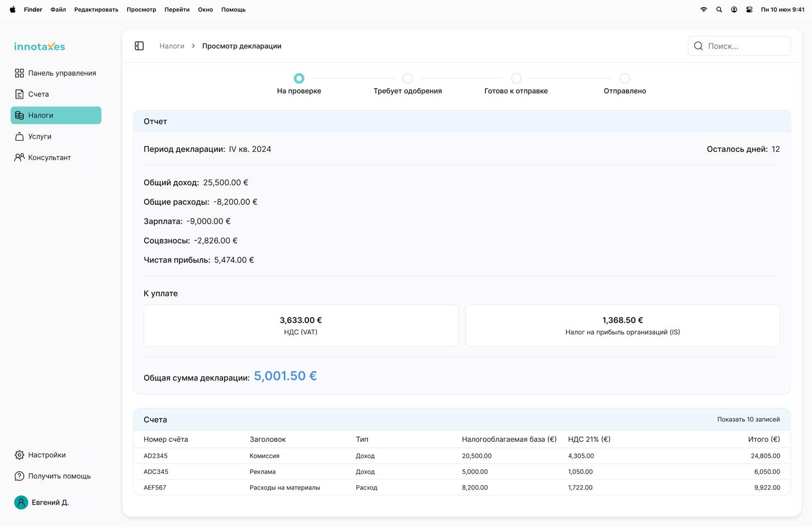
Task: Click the Отправлено progress step
Action: [624, 79]
